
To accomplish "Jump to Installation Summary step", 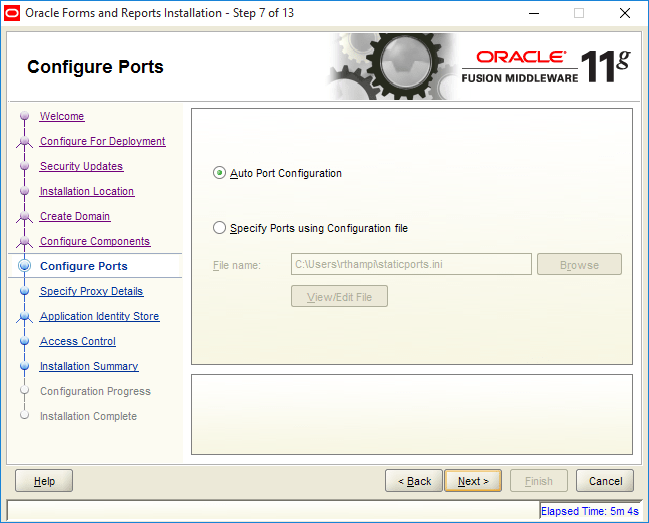I will 89,366.
